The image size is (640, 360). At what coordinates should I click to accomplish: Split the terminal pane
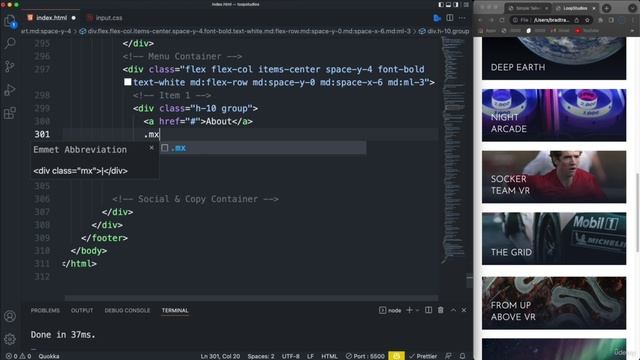[428, 310]
